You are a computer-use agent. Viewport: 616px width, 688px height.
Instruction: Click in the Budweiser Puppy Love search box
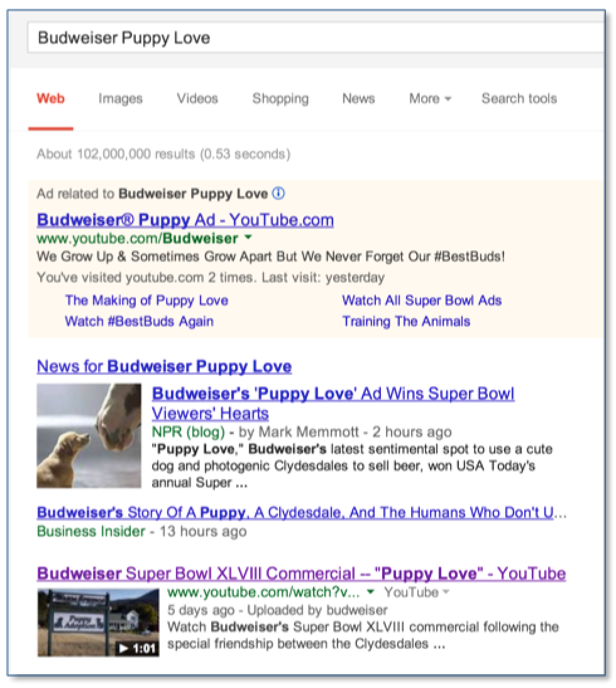pos(314,38)
